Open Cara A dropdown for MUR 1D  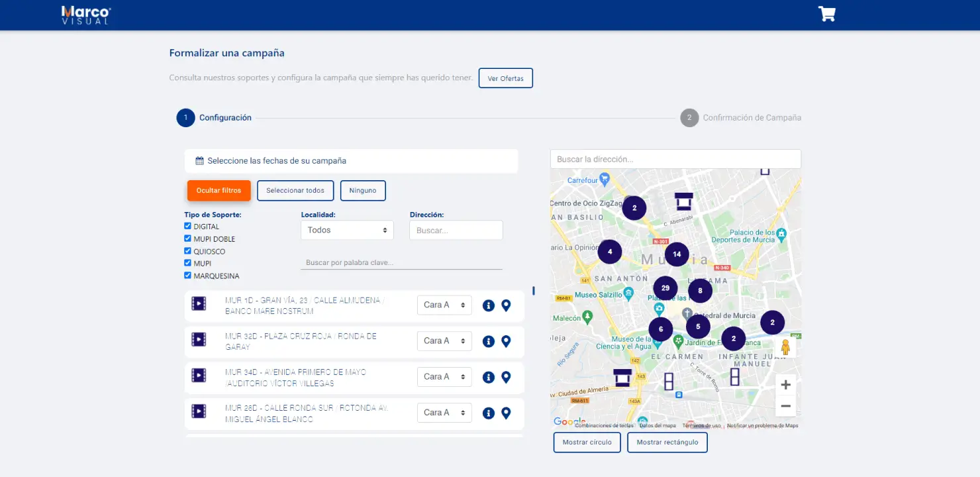coord(444,305)
